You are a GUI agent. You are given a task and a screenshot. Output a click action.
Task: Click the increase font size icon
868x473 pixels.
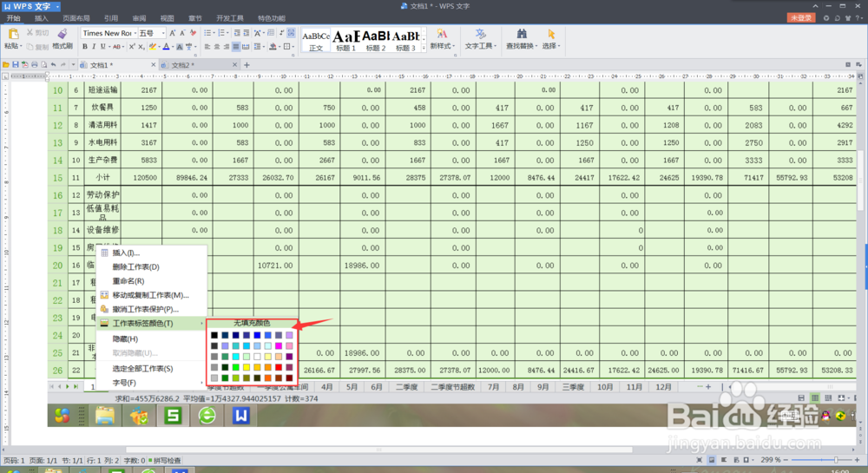pyautogui.click(x=173, y=33)
